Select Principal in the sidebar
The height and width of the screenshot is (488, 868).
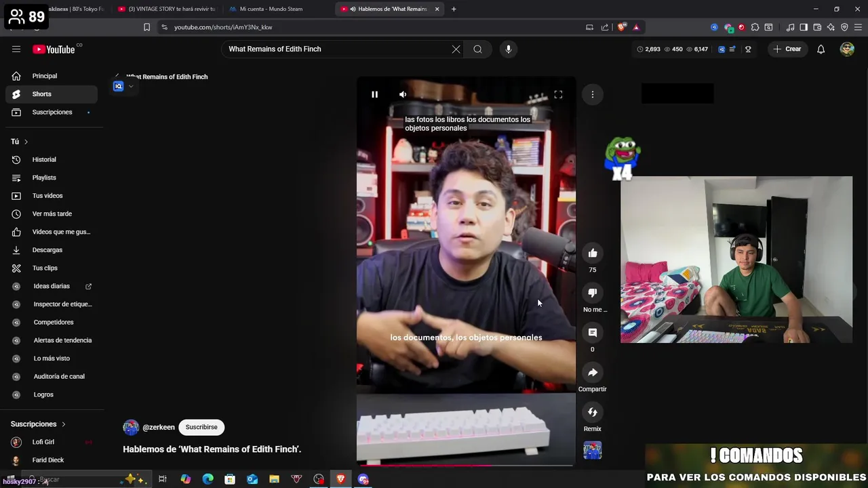coord(52,76)
